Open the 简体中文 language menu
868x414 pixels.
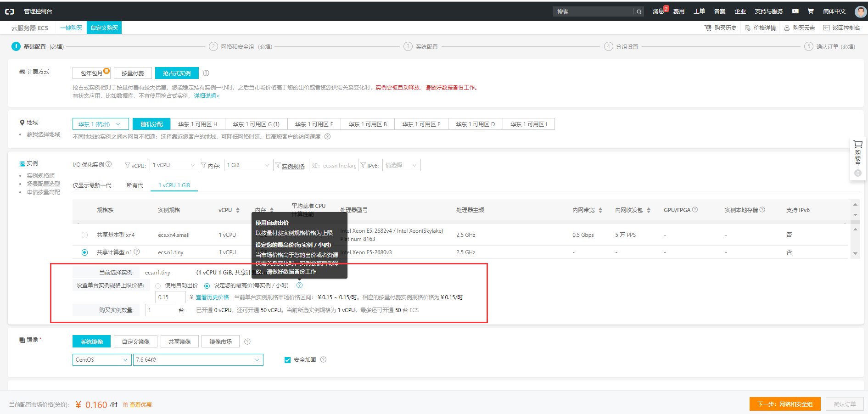pos(834,11)
